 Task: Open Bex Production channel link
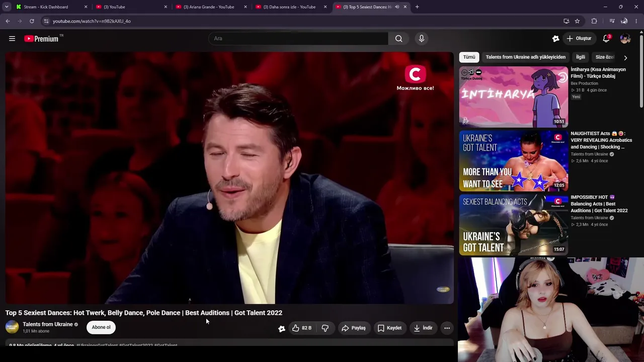tap(584, 83)
